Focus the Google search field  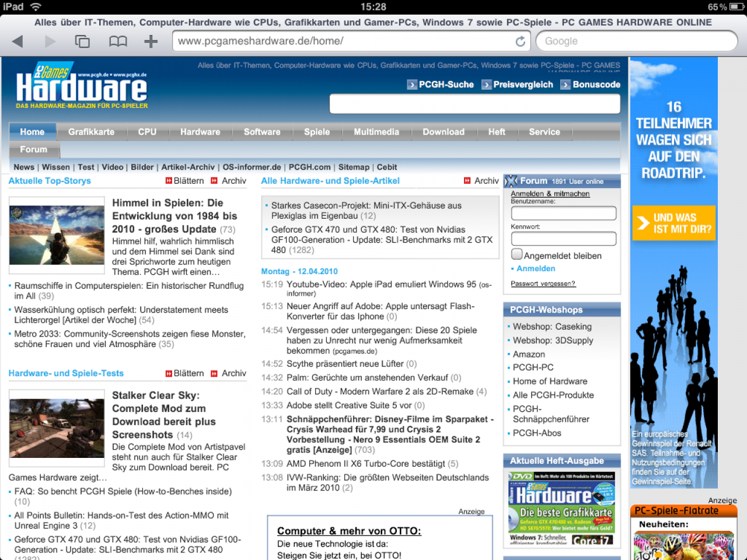click(637, 41)
